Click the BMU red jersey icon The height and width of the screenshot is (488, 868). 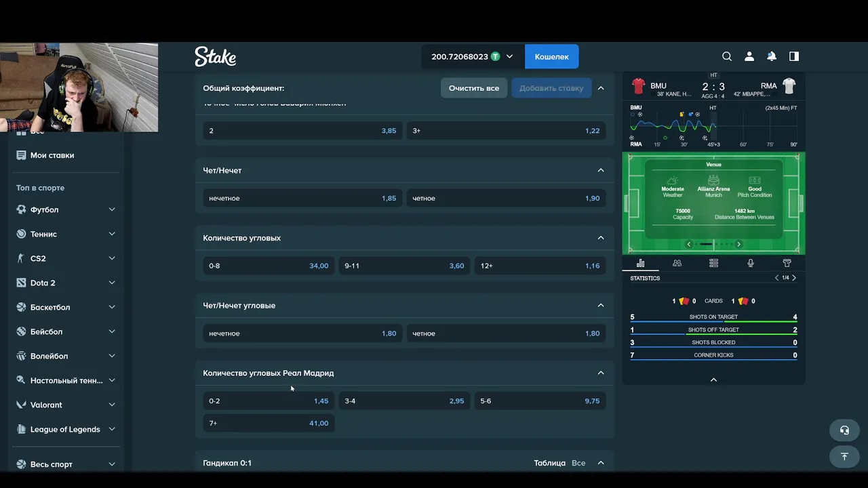click(x=638, y=86)
